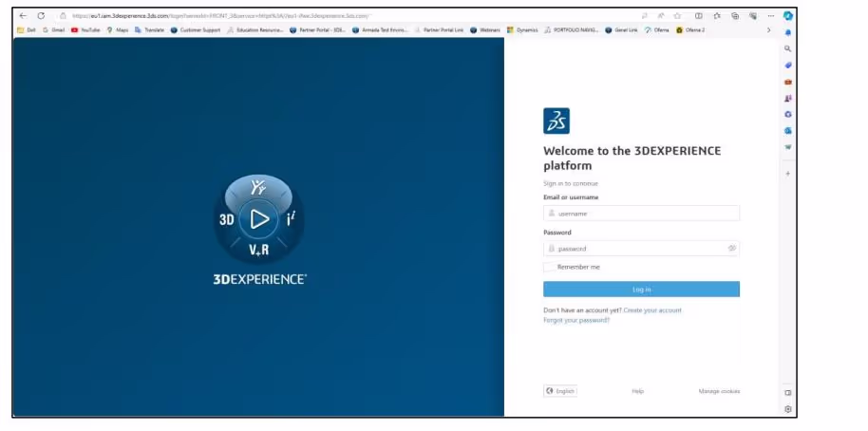Open the Collections icon in the toolbar
This screenshot has width=868, height=431.
tap(735, 16)
